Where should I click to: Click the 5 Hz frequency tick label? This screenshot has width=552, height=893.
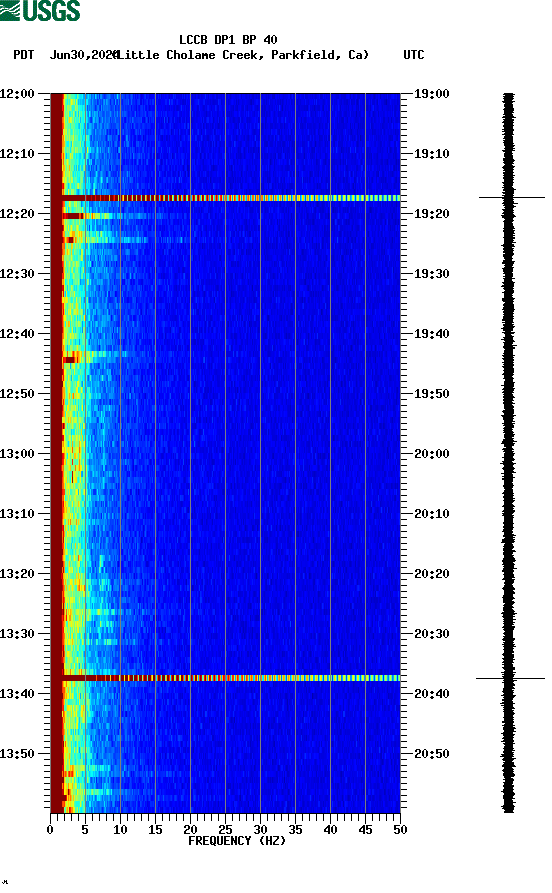(x=85, y=830)
